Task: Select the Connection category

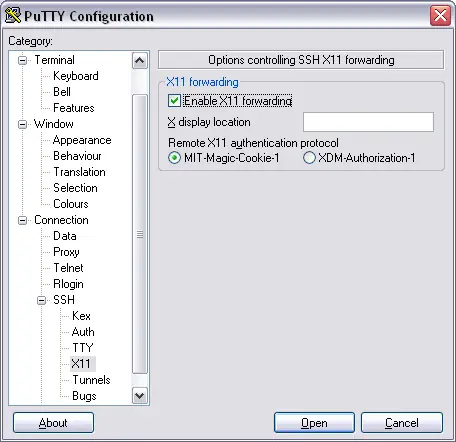Action: (x=61, y=220)
